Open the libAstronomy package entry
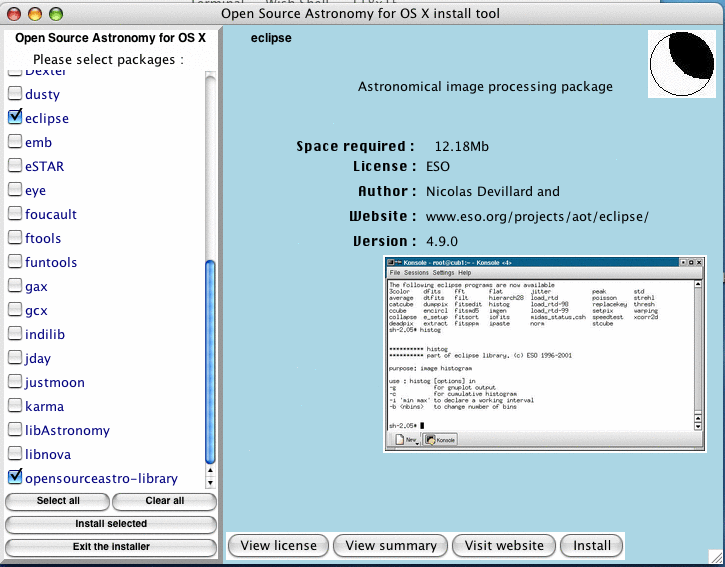 click(x=68, y=431)
